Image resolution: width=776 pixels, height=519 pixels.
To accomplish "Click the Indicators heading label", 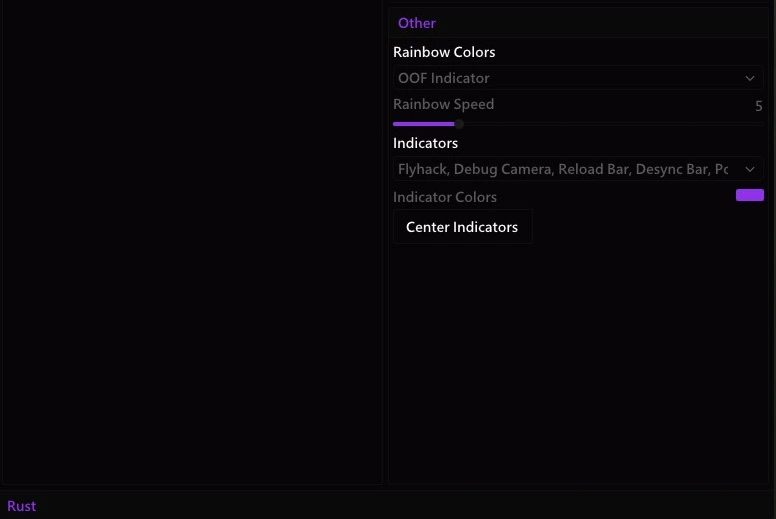I will pos(425,143).
